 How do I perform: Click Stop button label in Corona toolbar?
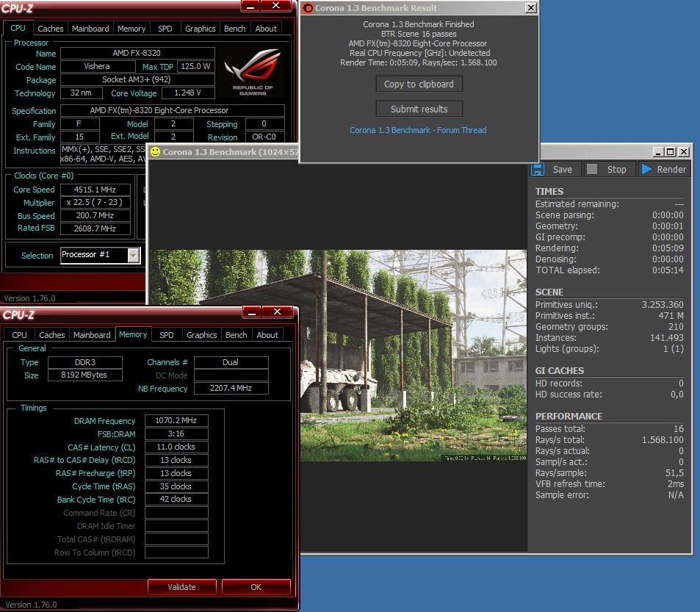(616, 169)
